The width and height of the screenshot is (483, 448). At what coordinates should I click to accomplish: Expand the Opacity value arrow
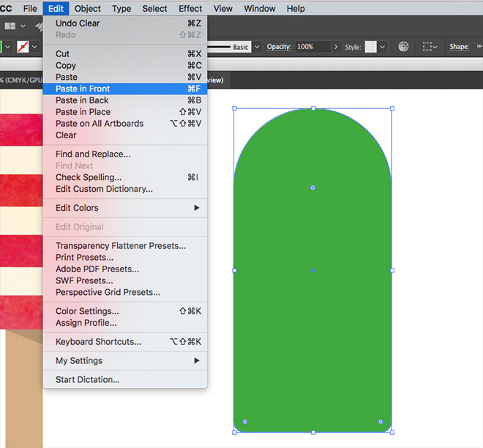pyautogui.click(x=336, y=47)
